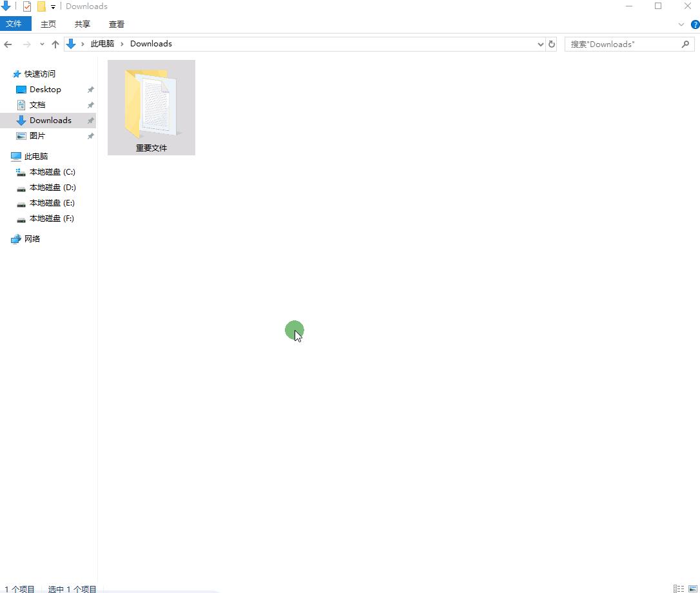Open 图片 in quick access list

37,136
